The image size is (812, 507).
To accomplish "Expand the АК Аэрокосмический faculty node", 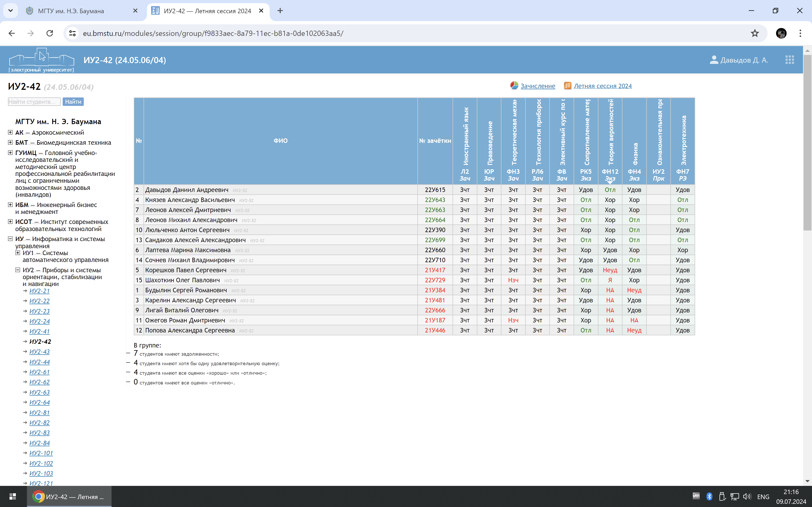I will (x=10, y=133).
